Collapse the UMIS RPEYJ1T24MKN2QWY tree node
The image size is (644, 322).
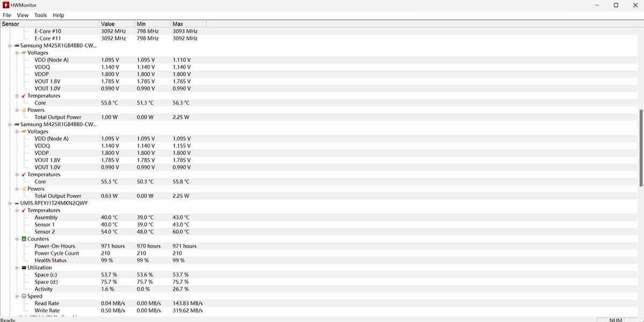[x=10, y=203]
